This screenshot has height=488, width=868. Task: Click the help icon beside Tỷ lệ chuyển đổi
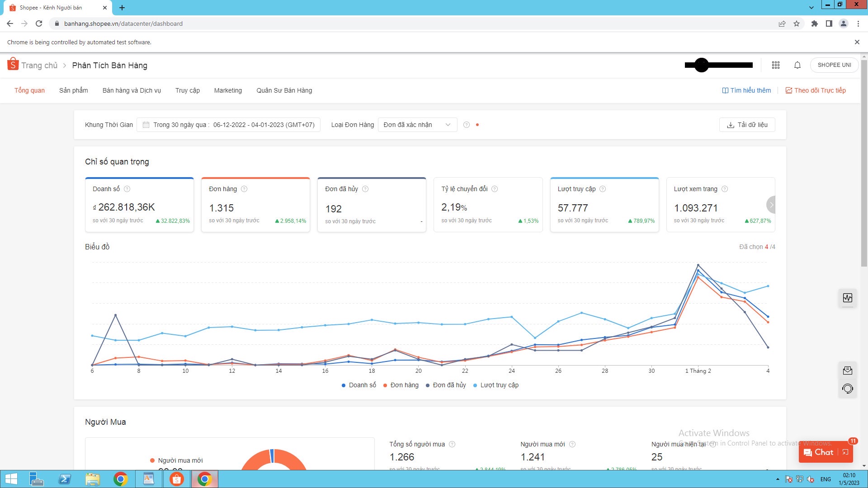click(495, 189)
